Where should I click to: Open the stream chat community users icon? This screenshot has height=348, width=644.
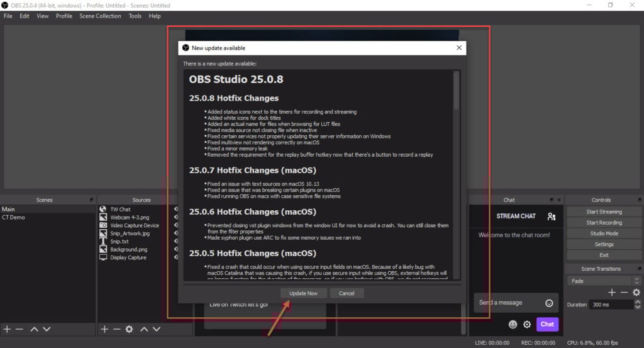point(552,216)
